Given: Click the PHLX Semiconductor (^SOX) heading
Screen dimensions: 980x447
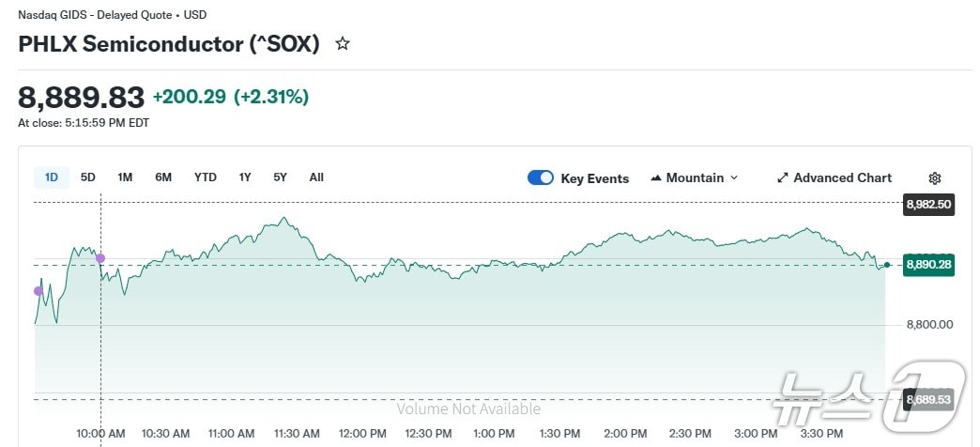Looking at the screenshot, I should pos(169,44).
